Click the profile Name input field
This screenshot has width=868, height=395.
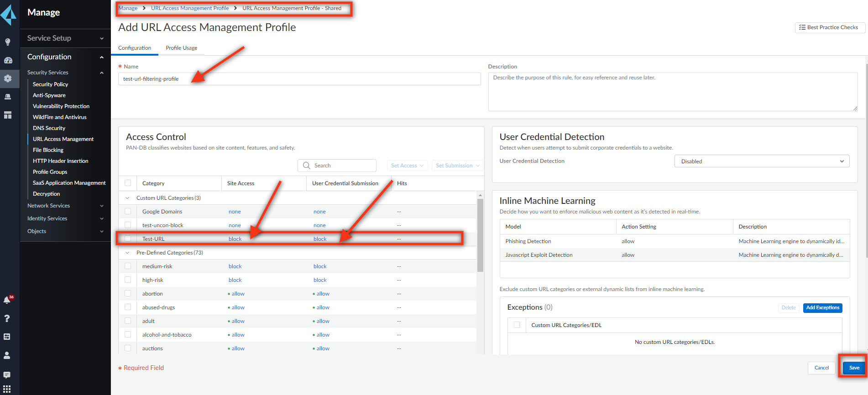[x=299, y=79]
